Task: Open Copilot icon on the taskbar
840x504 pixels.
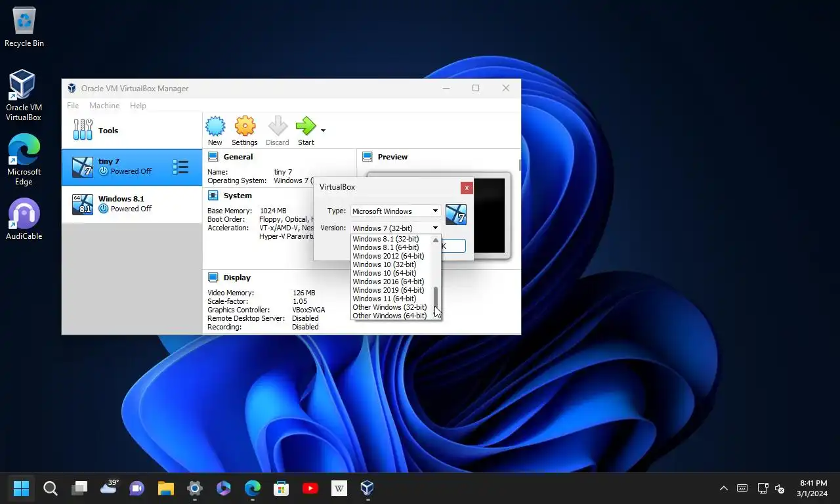Action: pos(224,488)
